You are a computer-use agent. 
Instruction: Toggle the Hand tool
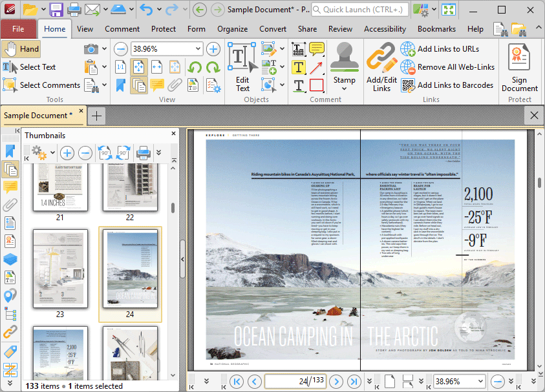coord(21,49)
